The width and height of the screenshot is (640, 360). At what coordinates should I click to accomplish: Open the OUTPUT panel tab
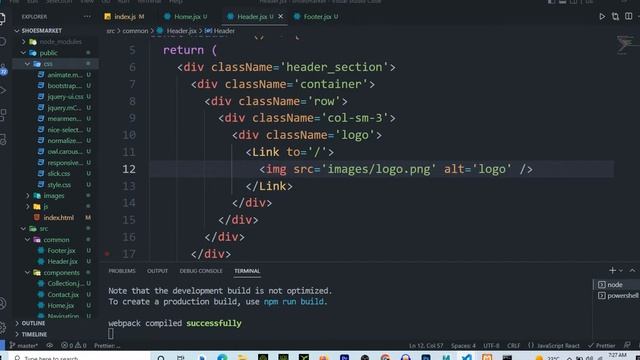158,271
